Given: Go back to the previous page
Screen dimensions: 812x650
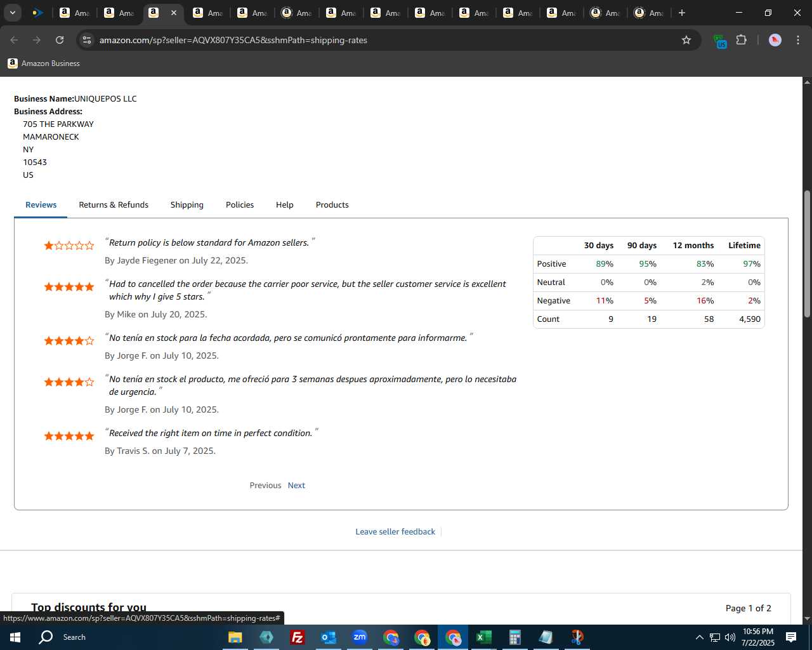Looking at the screenshot, I should 14,40.
